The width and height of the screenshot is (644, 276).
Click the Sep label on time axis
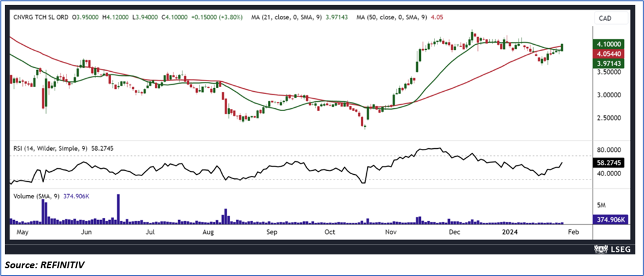click(x=273, y=232)
